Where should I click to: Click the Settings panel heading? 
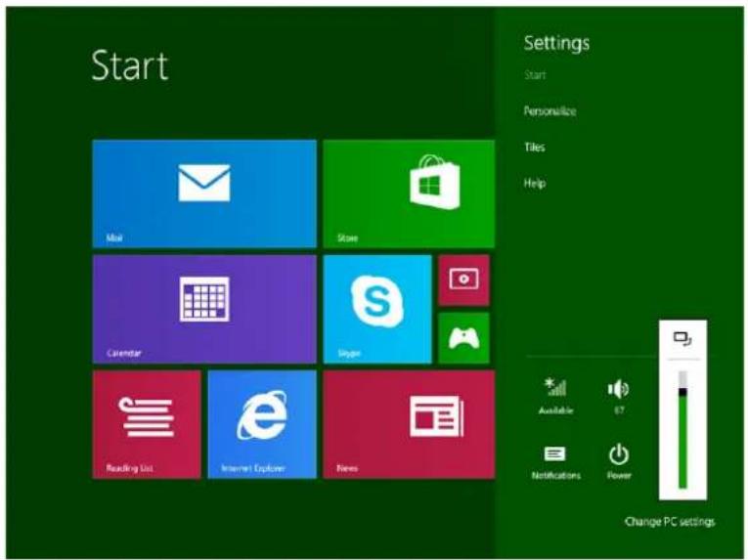click(556, 43)
